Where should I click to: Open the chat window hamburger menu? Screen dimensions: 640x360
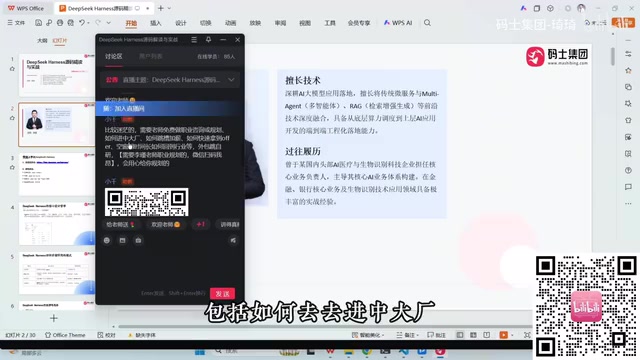194,40
